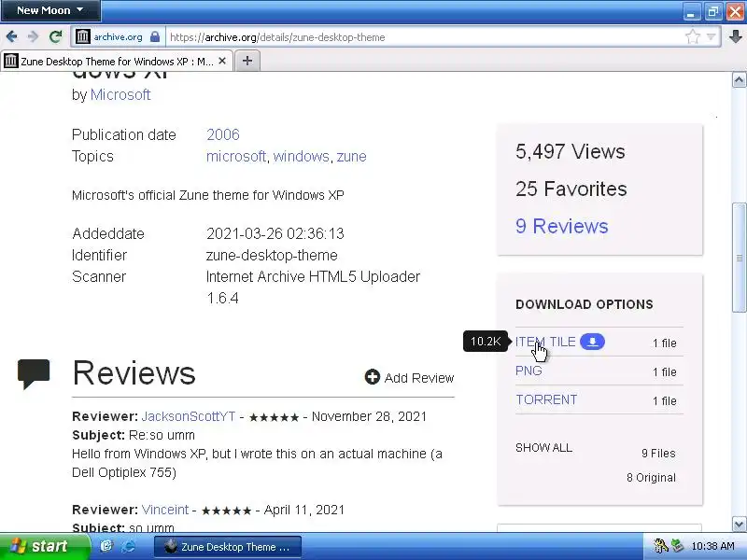Click the 5,497 Views text
Viewport: 747px width, 560px height.
[x=571, y=151]
